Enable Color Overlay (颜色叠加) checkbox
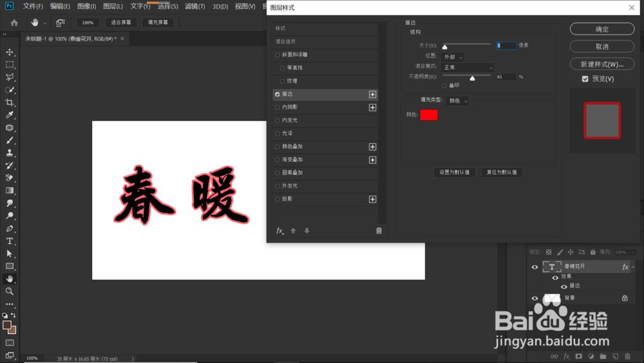Screen dimensions: 644x363 coord(277,147)
